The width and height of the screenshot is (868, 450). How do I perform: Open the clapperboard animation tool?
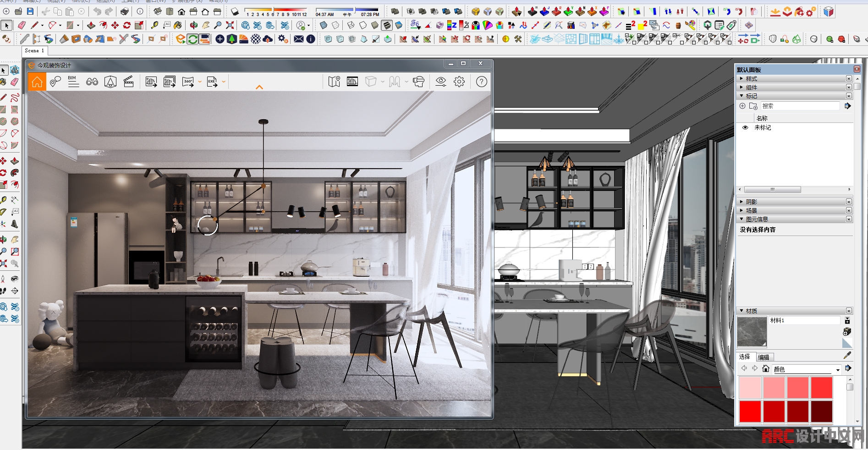click(129, 82)
